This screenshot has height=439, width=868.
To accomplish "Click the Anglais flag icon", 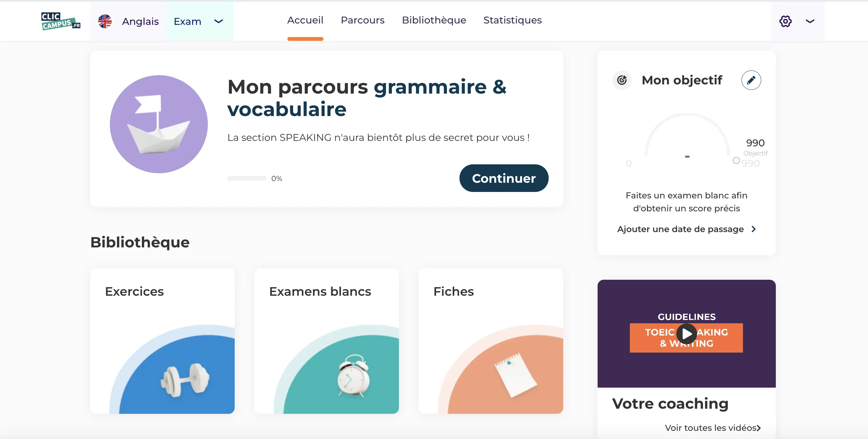I will pyautogui.click(x=105, y=21).
